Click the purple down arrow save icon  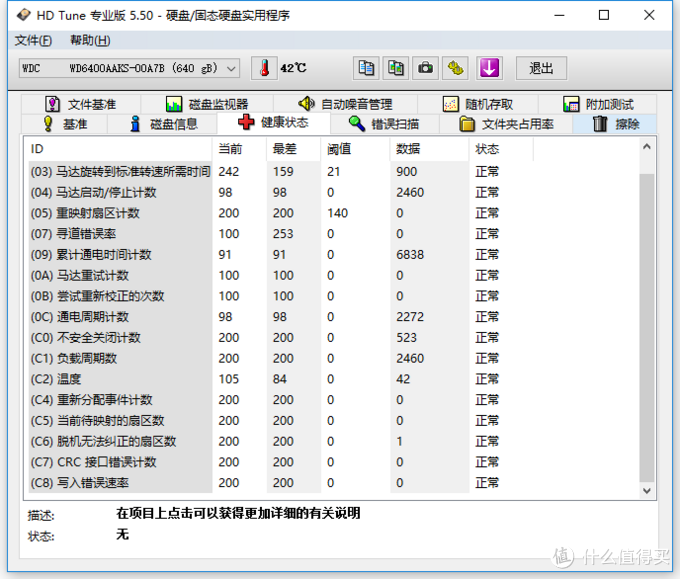(x=489, y=68)
